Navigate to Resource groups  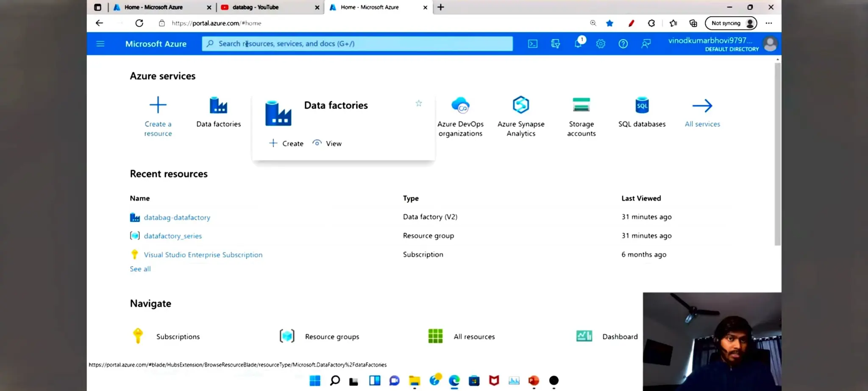pos(332,337)
